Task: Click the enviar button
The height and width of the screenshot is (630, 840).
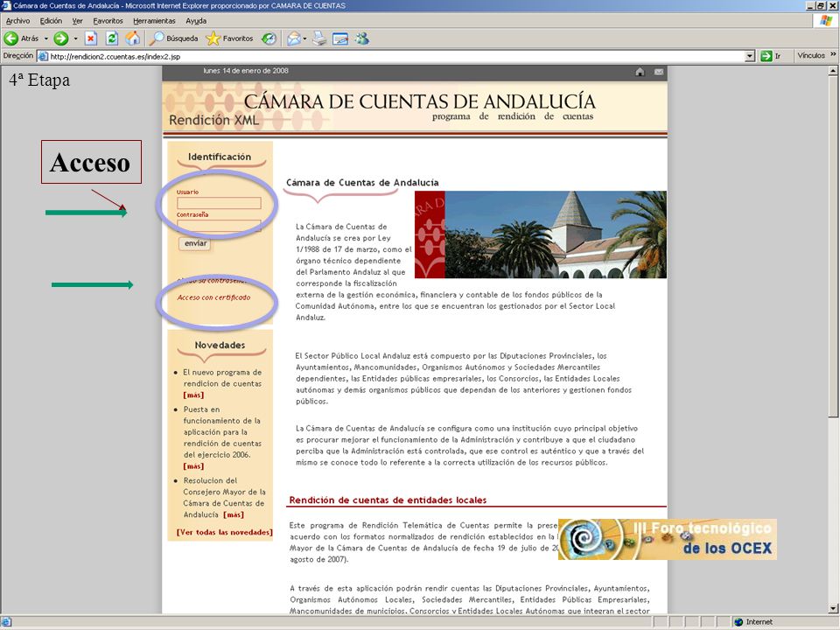Action: tap(194, 243)
